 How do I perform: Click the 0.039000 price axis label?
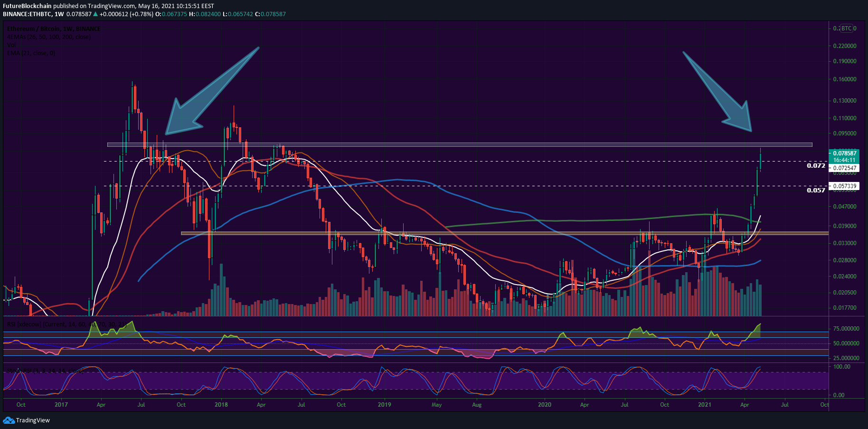(x=845, y=226)
